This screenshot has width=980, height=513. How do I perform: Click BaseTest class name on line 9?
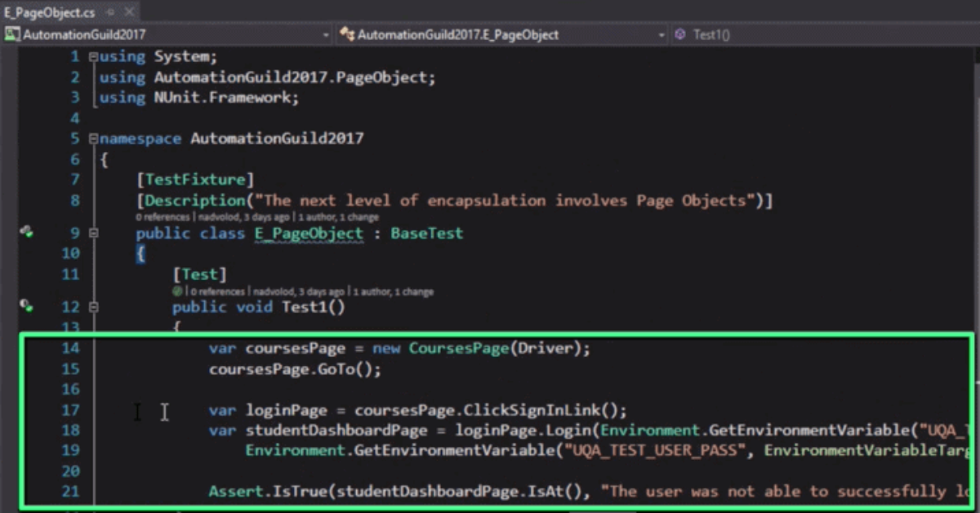(426, 234)
